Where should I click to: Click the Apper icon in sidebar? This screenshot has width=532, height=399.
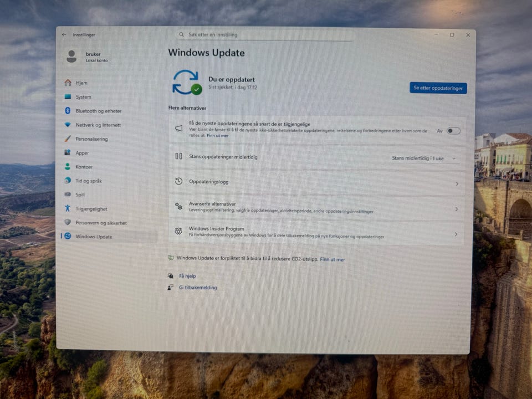tap(68, 152)
